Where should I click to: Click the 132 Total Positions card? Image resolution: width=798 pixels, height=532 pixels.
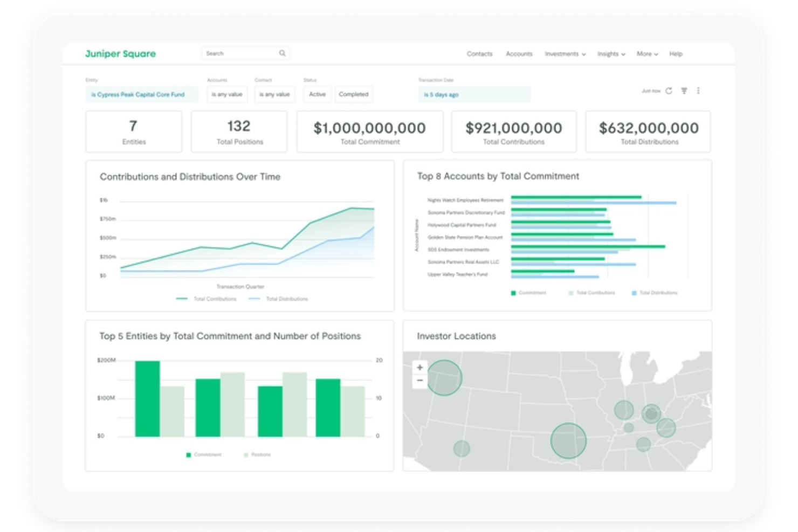[239, 132]
